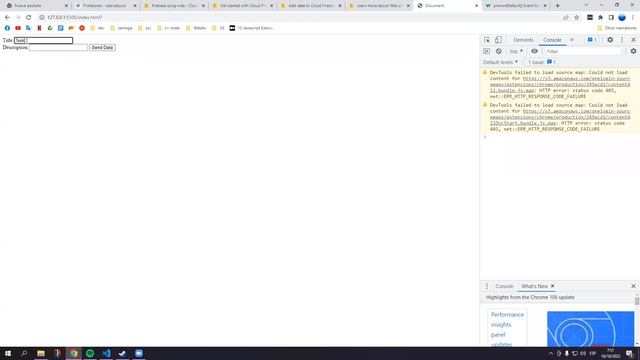
Task: Open the Elements tab in DevTools
Action: 523,40
